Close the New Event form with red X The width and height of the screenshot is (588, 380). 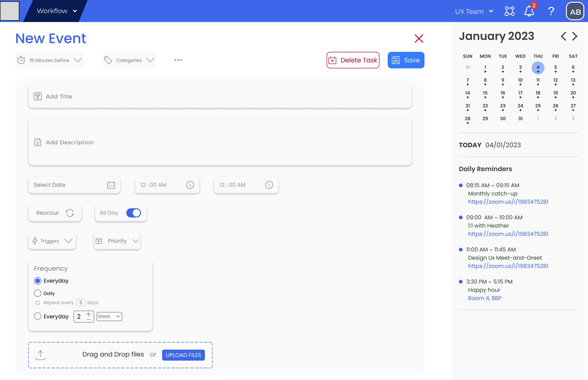419,39
